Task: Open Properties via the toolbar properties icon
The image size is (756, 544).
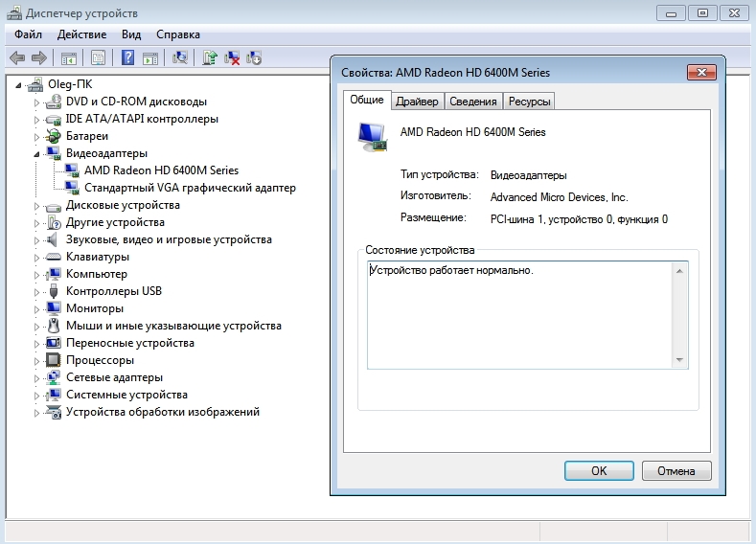Action: pos(98,58)
